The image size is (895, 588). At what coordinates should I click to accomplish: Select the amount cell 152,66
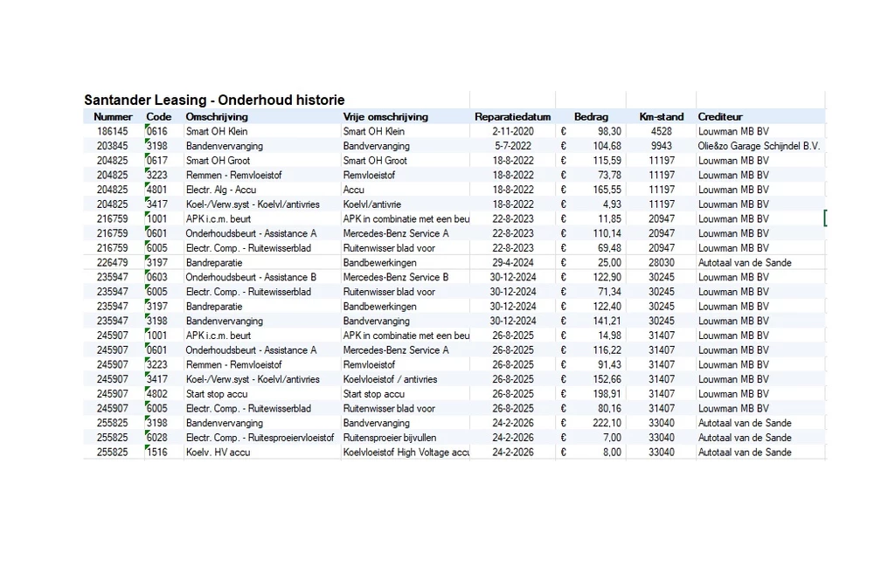[607, 379]
